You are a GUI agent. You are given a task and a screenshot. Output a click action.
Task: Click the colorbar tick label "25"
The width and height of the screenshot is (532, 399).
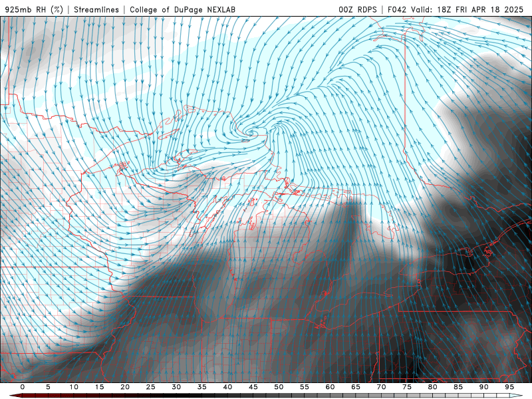tap(151, 387)
